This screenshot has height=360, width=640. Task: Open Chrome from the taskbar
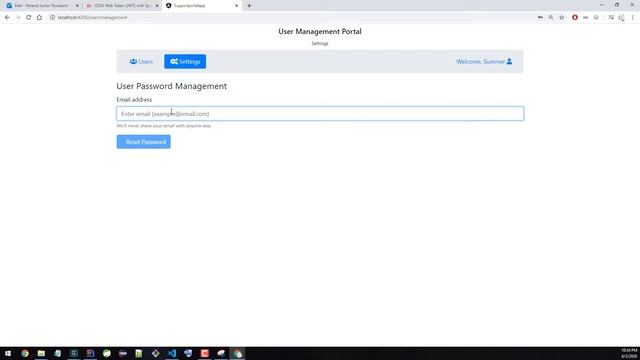click(x=25, y=353)
